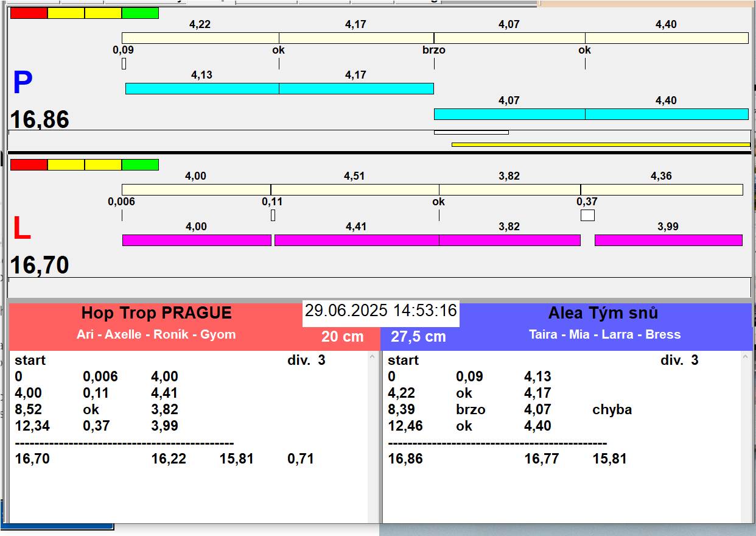Screen dimensions: 756x536
Task: Select the green start light in lane L
Action: (x=140, y=164)
